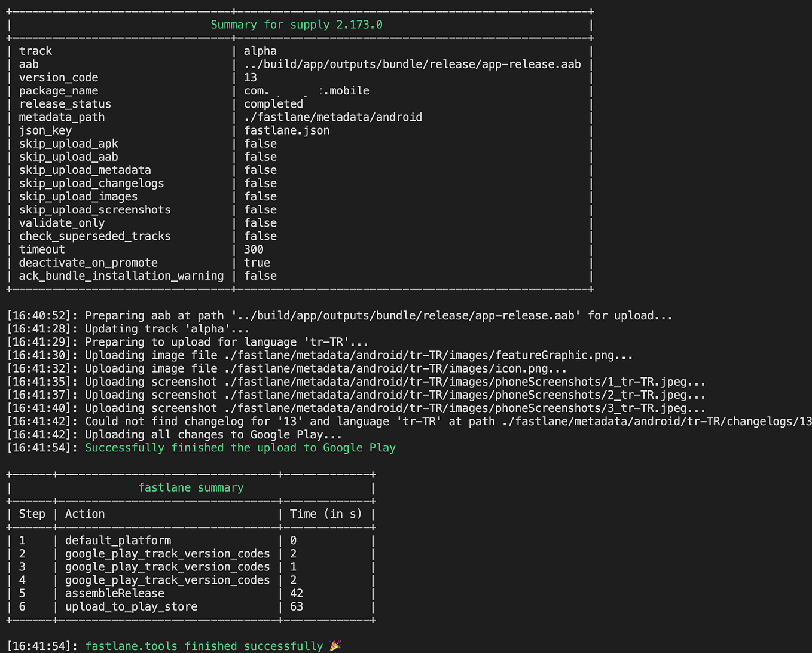This screenshot has height=653, width=812.
Task: Click the 🎉 emoji after the success message
Action: coord(334,646)
